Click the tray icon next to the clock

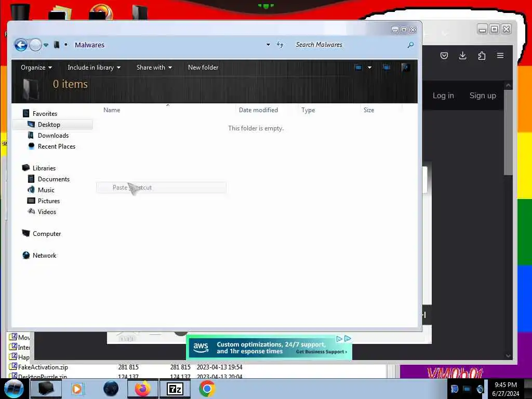(x=480, y=389)
